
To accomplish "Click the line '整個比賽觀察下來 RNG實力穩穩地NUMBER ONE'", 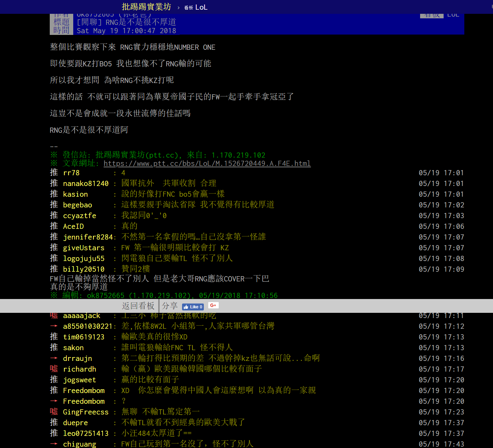I will click(x=133, y=47).
